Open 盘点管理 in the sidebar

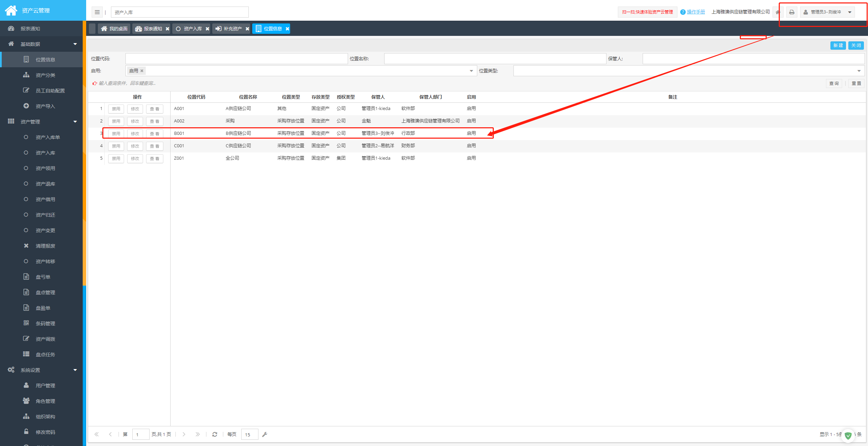click(x=41, y=293)
